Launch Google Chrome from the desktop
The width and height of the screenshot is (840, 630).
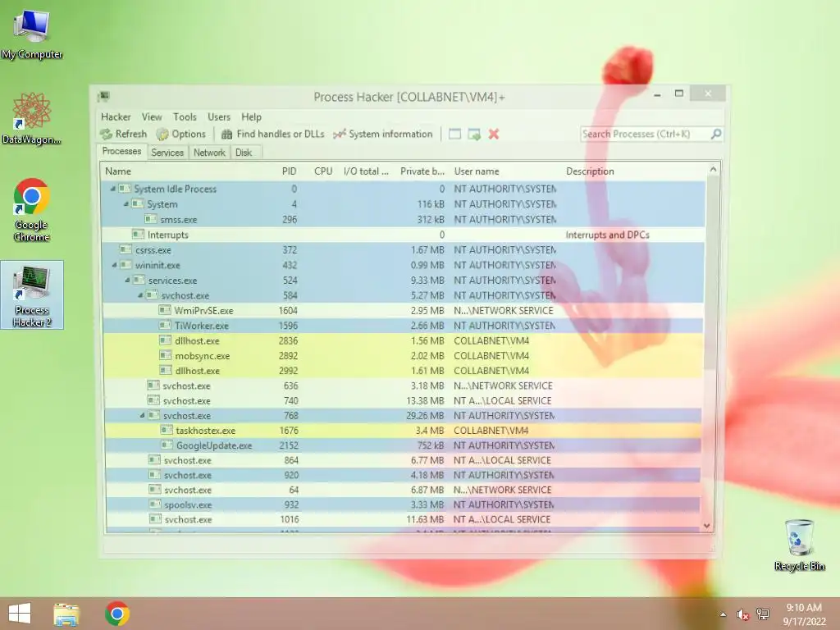click(x=32, y=209)
